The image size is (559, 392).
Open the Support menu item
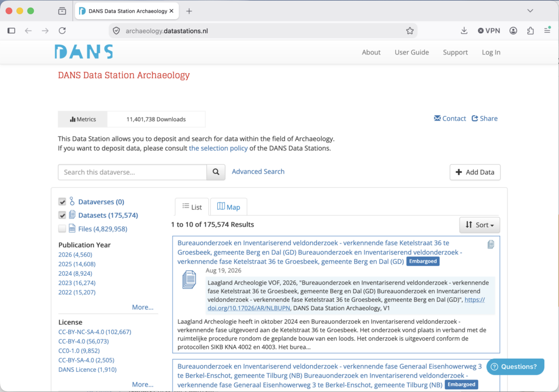[x=455, y=52]
